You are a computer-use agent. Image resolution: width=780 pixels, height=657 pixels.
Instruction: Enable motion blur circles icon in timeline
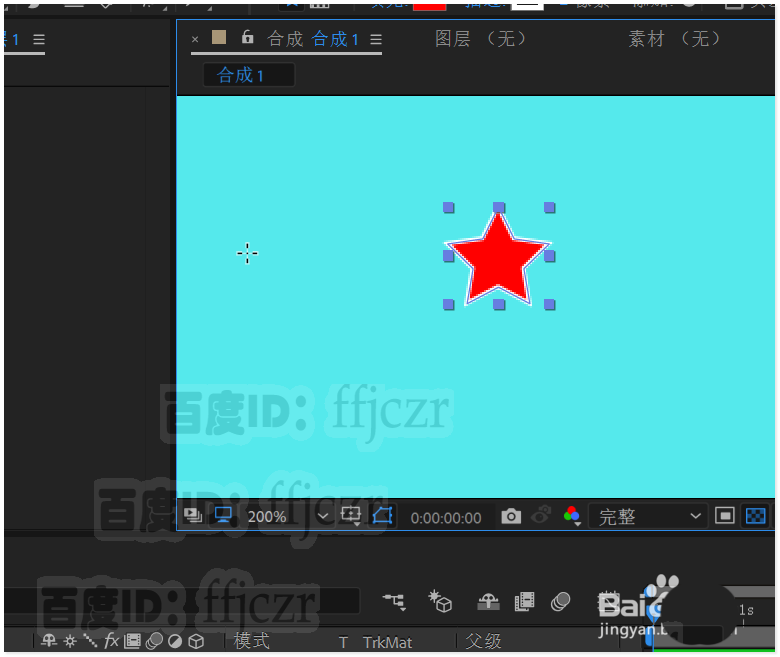pos(561,602)
